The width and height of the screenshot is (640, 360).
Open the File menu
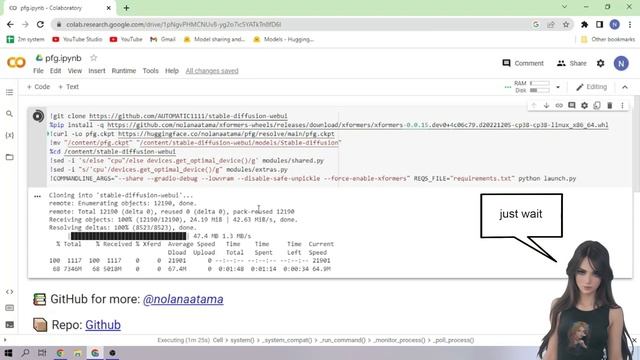pos(38,71)
